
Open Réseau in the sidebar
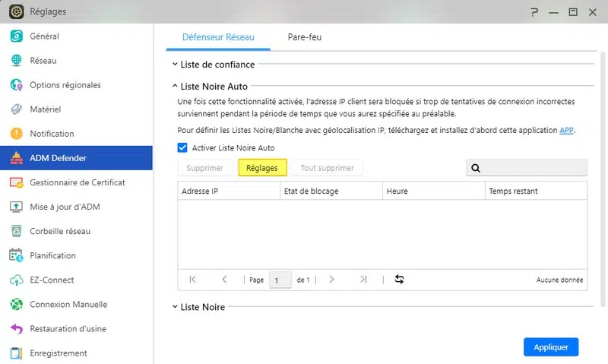77,61
